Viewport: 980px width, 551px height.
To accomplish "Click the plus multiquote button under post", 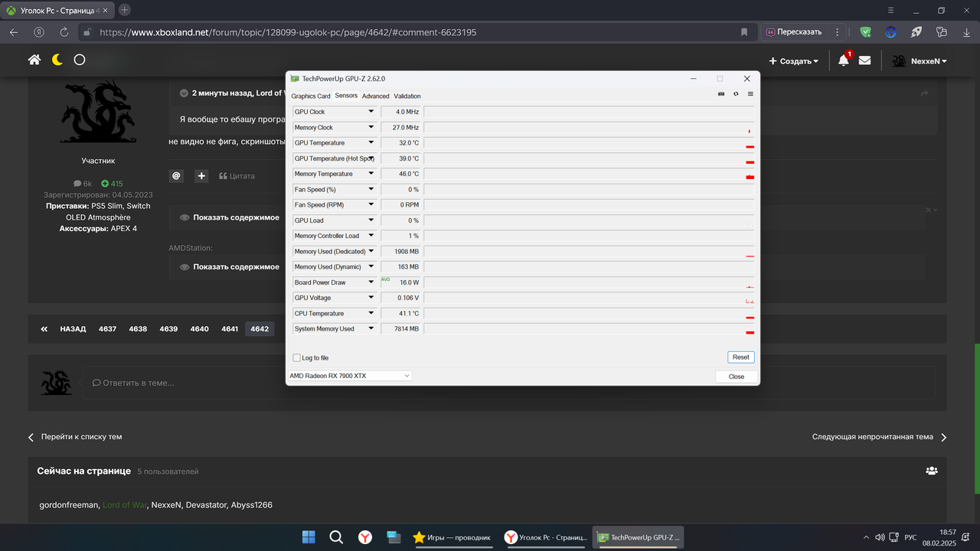I will [x=201, y=176].
